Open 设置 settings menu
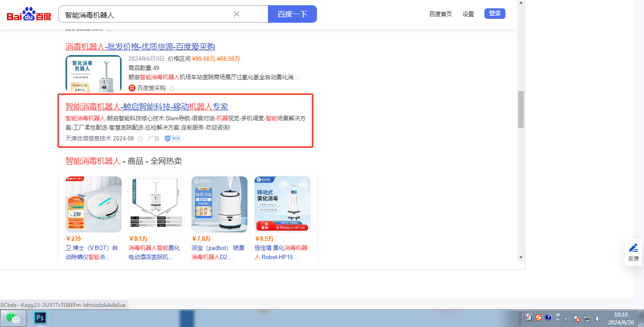 (x=468, y=14)
